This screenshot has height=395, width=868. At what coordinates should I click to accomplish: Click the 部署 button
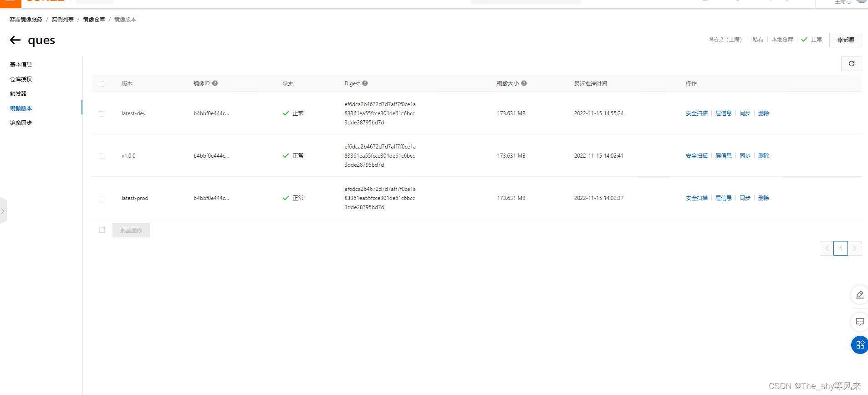(x=845, y=40)
